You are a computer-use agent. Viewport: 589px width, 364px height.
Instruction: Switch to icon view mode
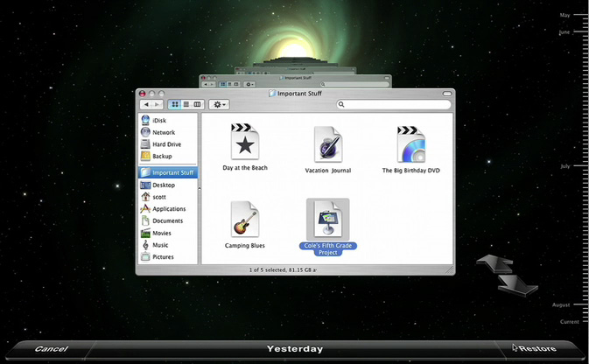click(175, 104)
